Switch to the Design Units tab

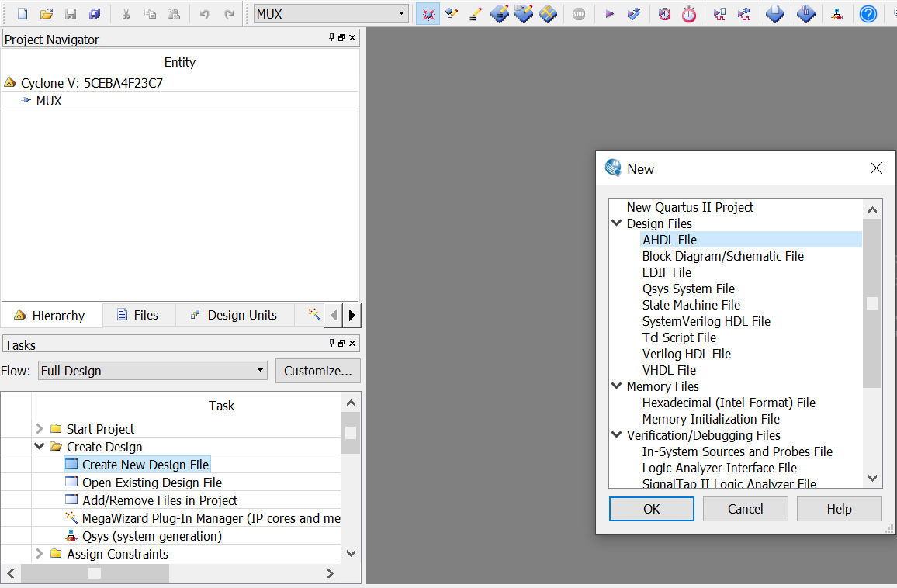point(234,315)
